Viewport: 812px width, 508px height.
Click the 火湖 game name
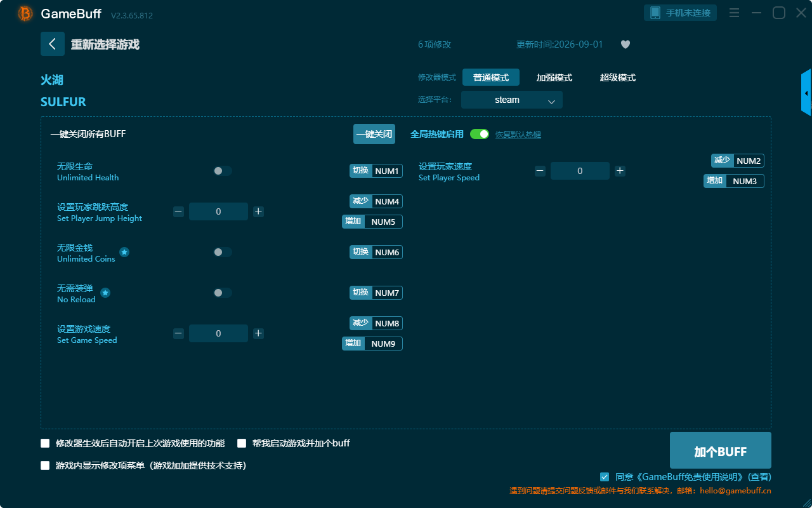(52, 80)
